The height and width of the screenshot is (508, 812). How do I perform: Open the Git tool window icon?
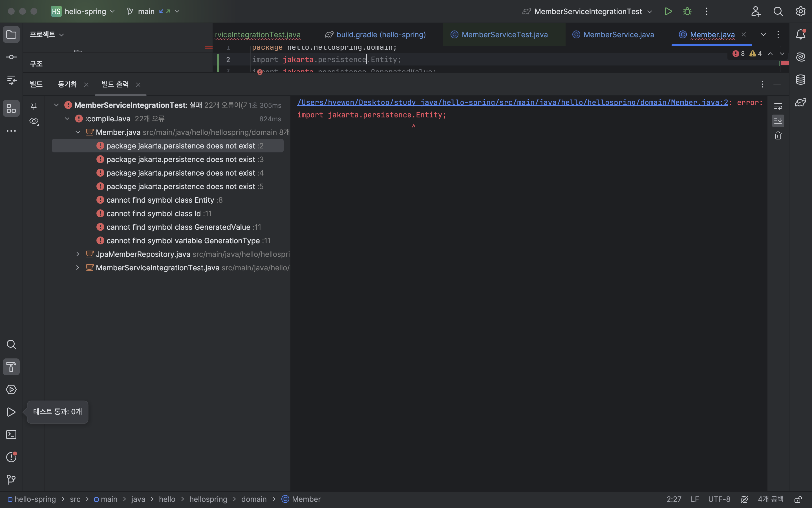[11, 479]
